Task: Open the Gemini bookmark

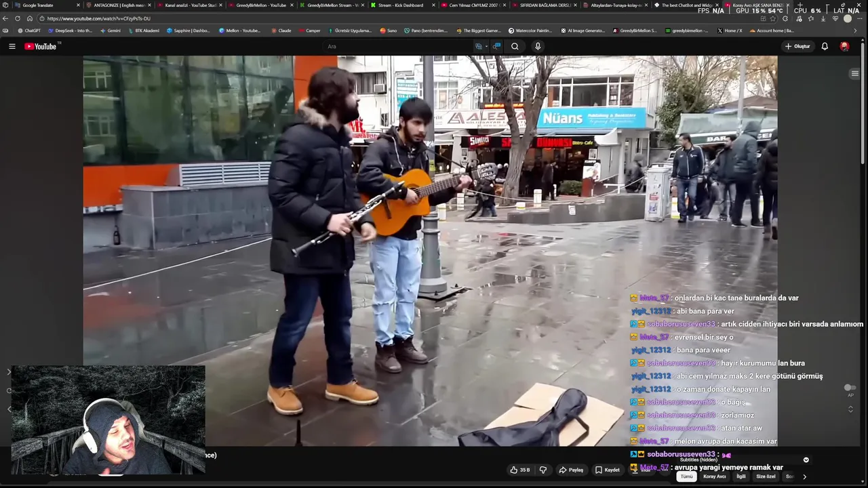Action: [x=111, y=30]
